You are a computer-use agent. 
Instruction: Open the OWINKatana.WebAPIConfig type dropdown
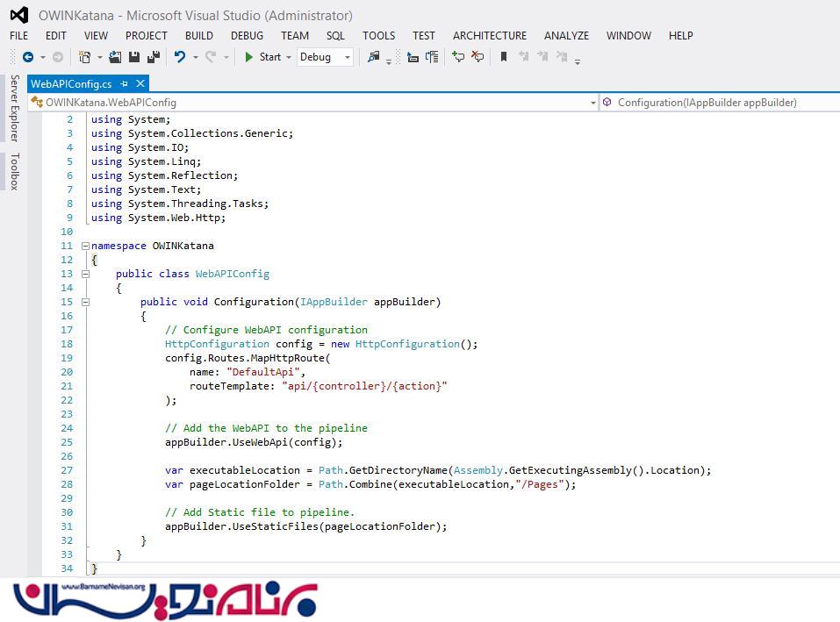coord(312,103)
